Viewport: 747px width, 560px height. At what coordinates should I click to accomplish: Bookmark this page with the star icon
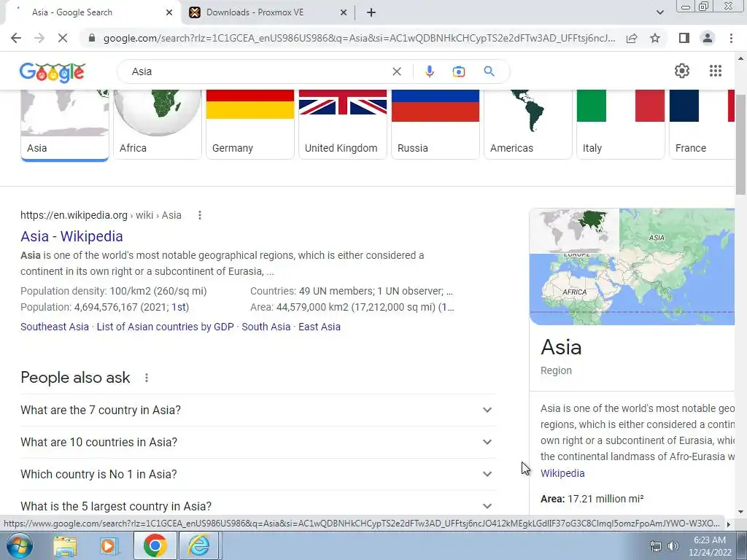(x=655, y=38)
